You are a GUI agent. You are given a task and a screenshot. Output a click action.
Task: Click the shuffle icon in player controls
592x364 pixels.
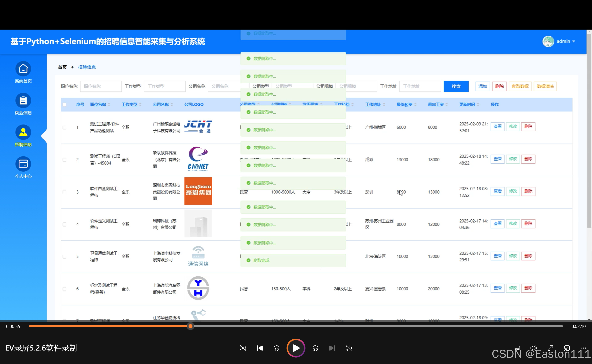point(243,348)
